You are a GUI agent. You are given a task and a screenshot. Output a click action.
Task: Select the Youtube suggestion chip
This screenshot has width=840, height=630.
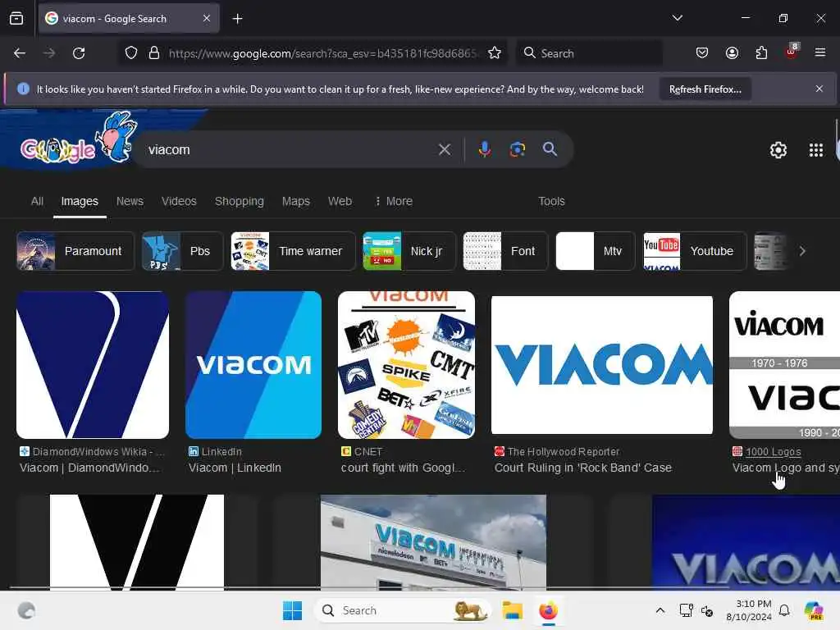point(695,251)
